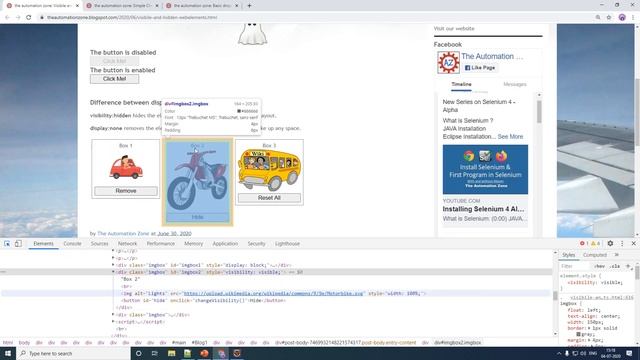Viewport: 640px width, 360px height.
Task: Click the gray color swatch in border style
Action: tap(578, 334)
